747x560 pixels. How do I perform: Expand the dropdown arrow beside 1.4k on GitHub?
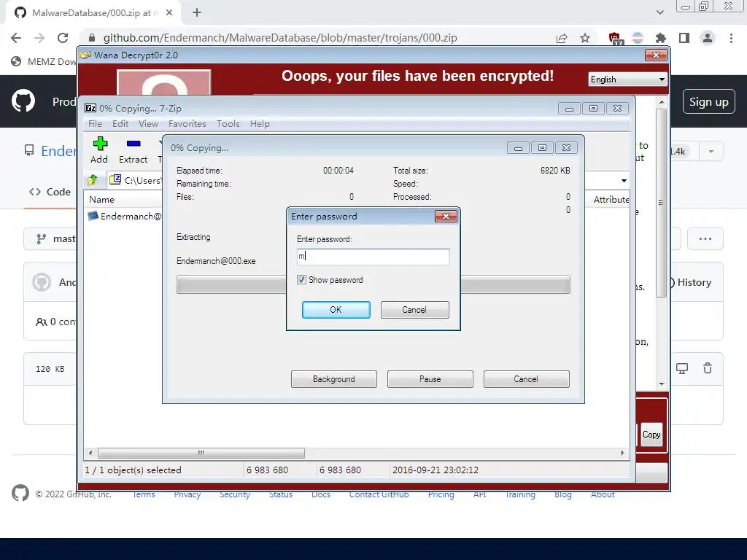(711, 152)
